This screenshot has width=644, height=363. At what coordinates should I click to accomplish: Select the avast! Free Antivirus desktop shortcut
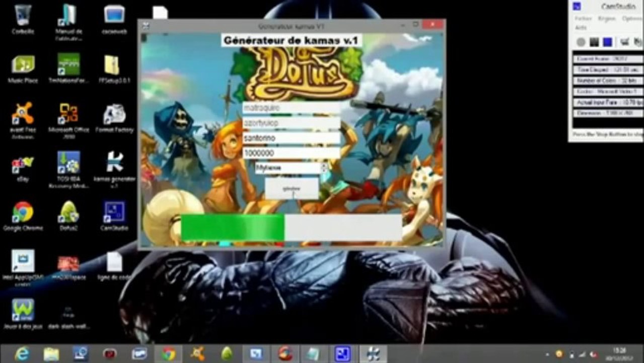click(23, 119)
